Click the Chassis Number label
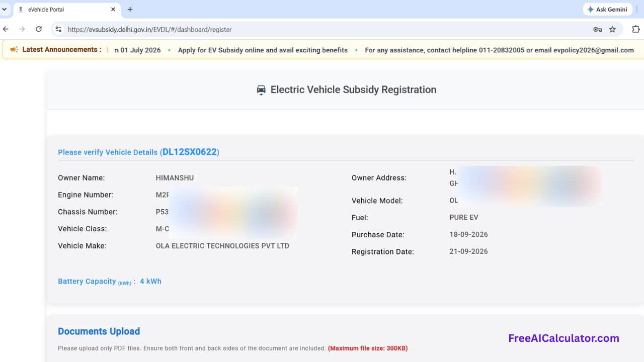Image resolution: width=644 pixels, height=362 pixels. click(88, 212)
